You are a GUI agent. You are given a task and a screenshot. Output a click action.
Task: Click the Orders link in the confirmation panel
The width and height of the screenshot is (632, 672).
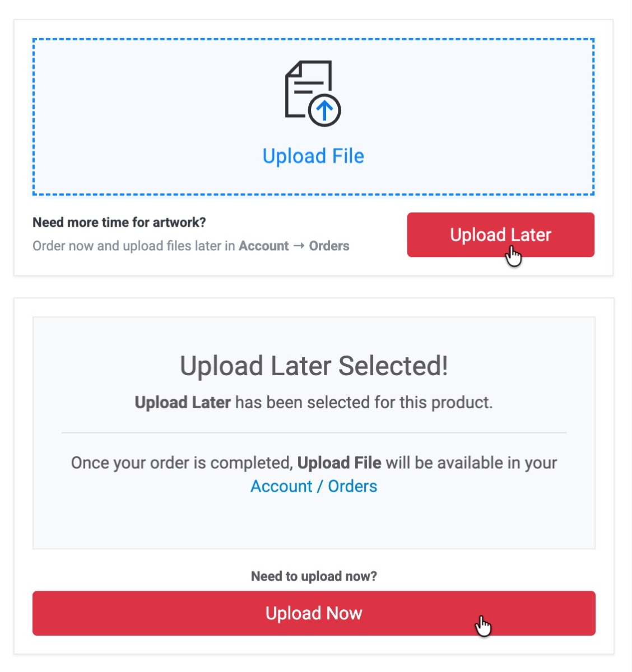pos(352,486)
